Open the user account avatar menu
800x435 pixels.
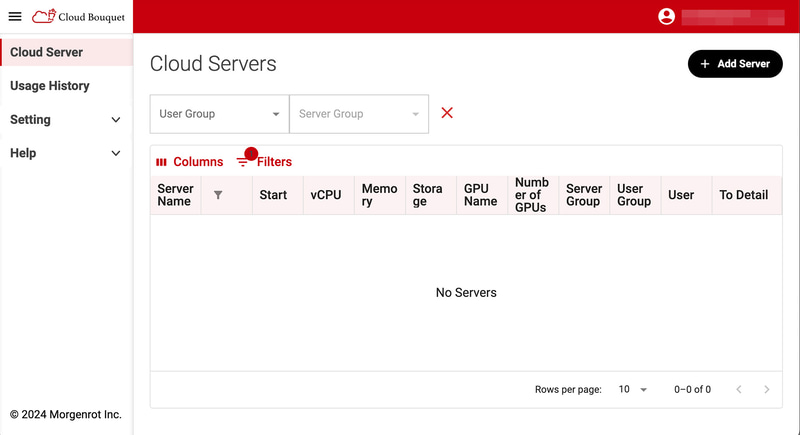[x=666, y=16]
